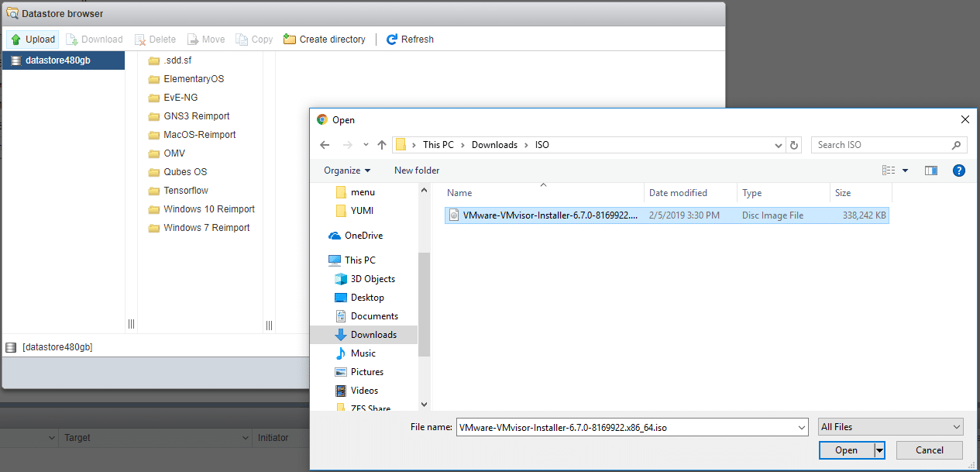
Task: Click the navigation pane scroll up arrow
Action: [424, 189]
